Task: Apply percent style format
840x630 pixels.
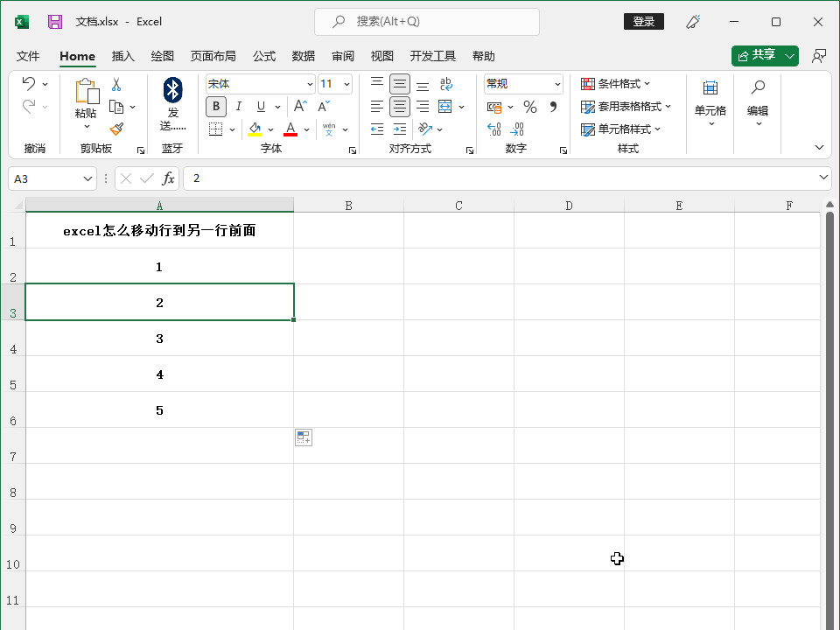Action: pos(530,107)
